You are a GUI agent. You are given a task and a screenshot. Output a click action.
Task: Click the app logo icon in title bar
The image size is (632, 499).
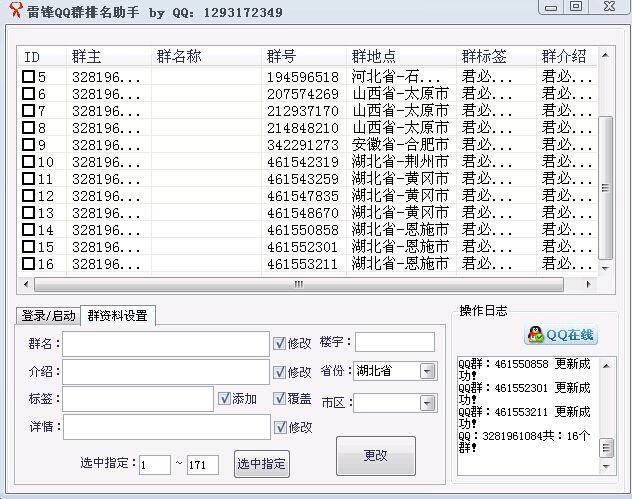tap(16, 10)
